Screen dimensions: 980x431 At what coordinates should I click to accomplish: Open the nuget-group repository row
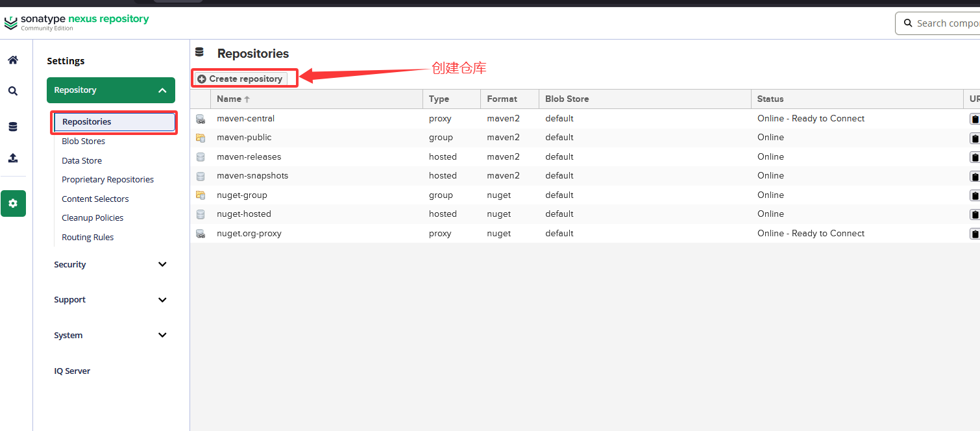[585, 195]
